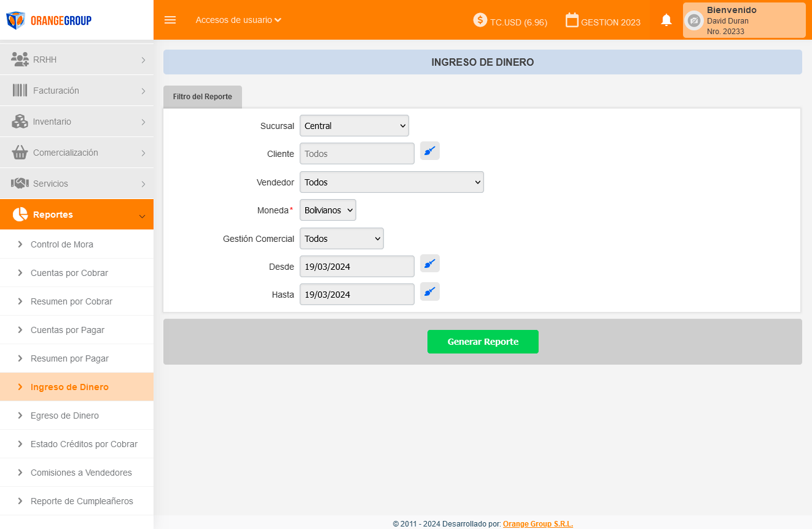The width and height of the screenshot is (812, 529).
Task: Click the Gestion 2023 calendar icon
Action: (572, 20)
